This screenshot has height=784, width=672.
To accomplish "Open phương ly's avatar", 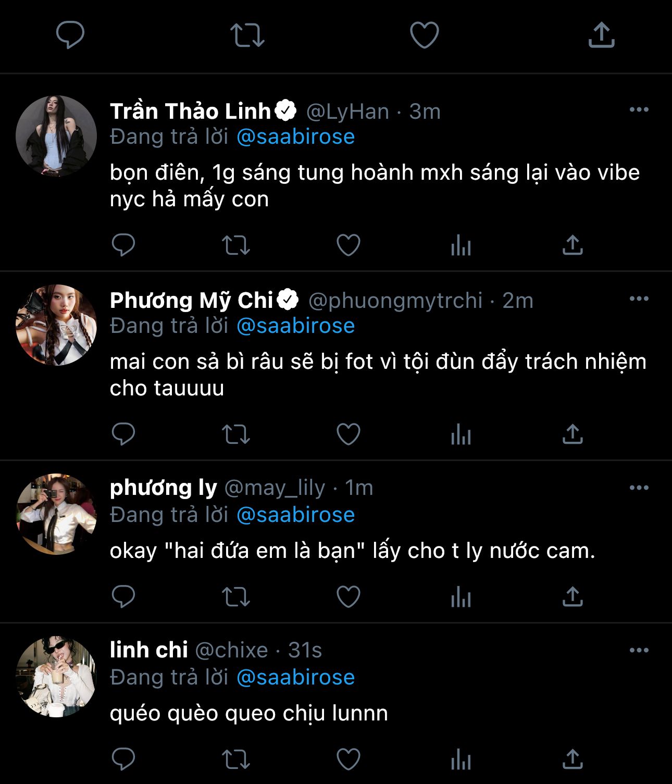I will 56,514.
